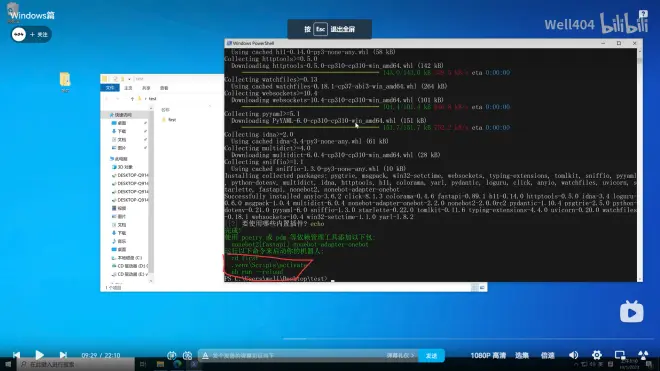Image resolution: width=660 pixels, height=371 pixels.
Task: Open Edge browser from the taskbar
Action: pos(177,364)
